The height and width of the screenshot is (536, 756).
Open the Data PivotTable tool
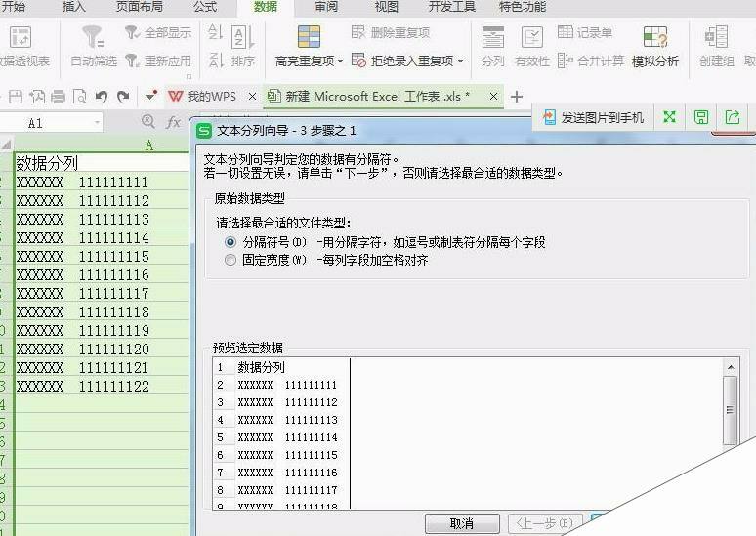click(x=23, y=46)
